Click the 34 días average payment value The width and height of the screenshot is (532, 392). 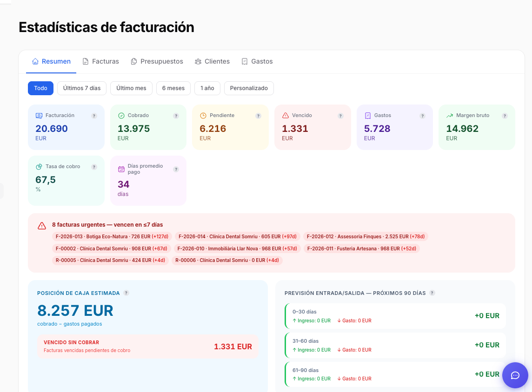(124, 184)
